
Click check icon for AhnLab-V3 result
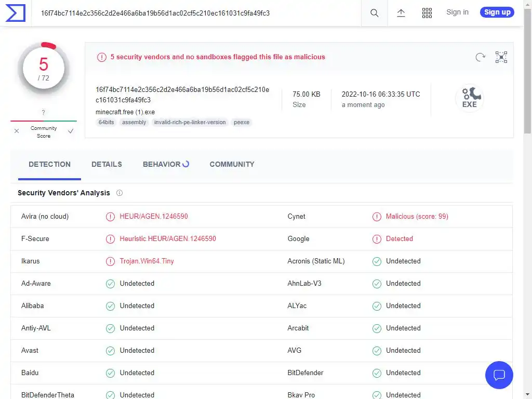[377, 284]
